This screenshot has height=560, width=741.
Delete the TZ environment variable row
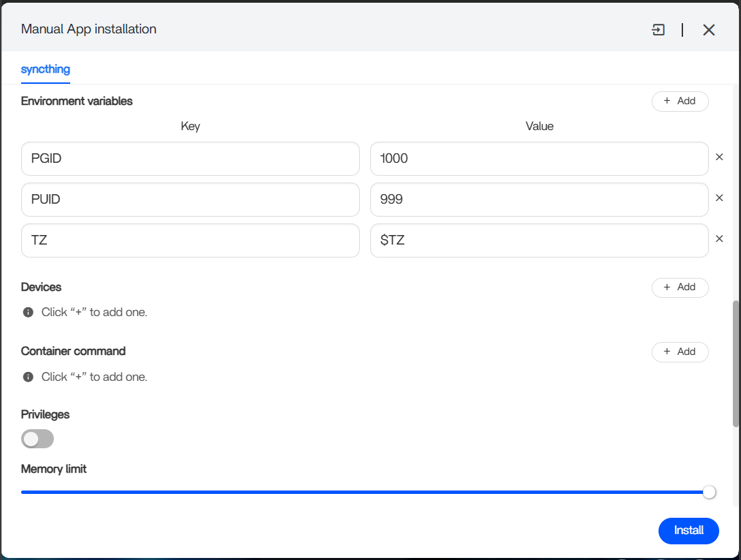coord(719,239)
